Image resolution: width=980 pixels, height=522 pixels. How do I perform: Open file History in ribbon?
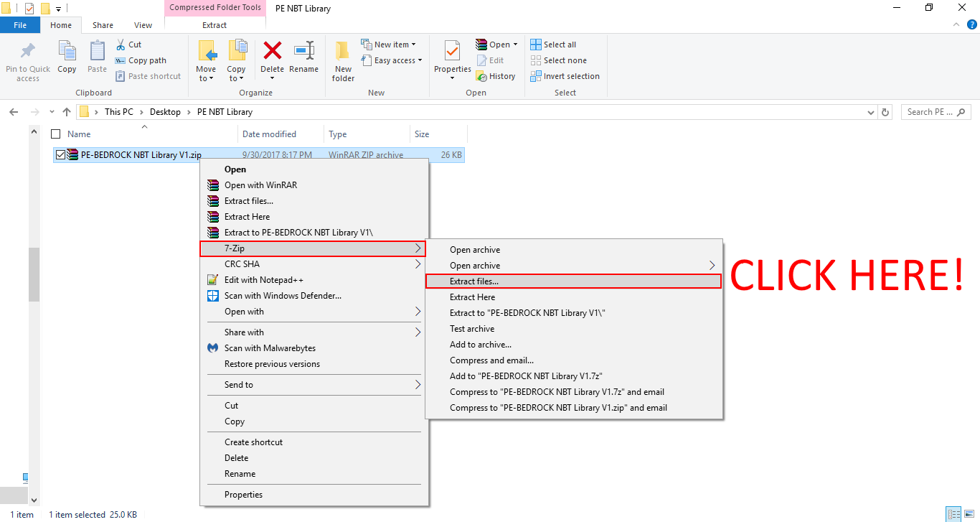496,76
